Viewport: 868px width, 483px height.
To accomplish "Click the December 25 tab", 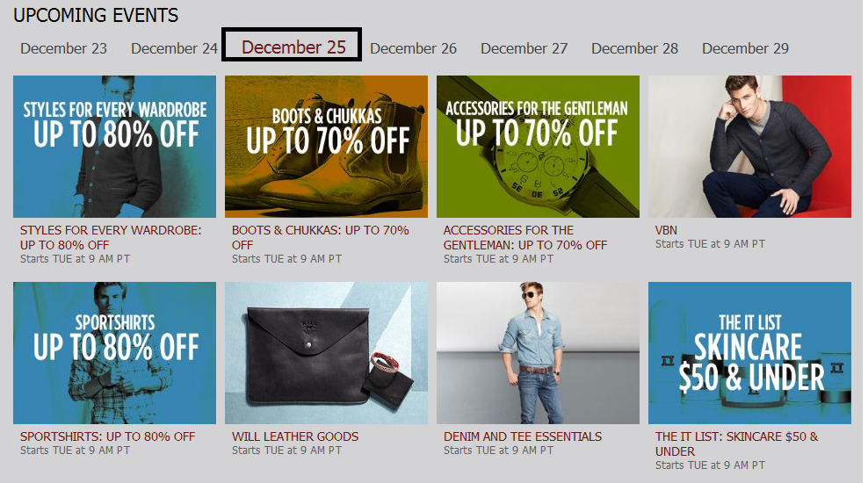I will (x=293, y=47).
